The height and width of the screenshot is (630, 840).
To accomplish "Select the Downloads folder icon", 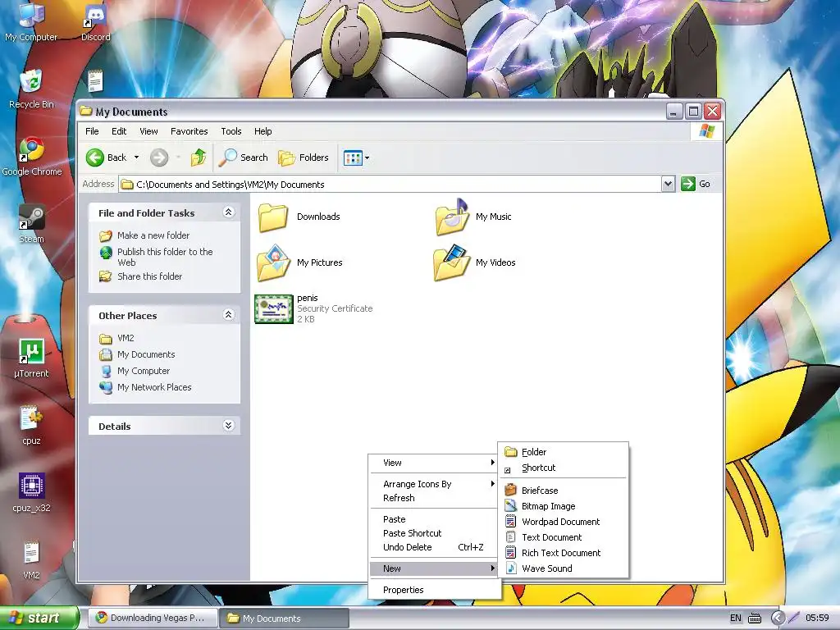I will click(x=273, y=217).
